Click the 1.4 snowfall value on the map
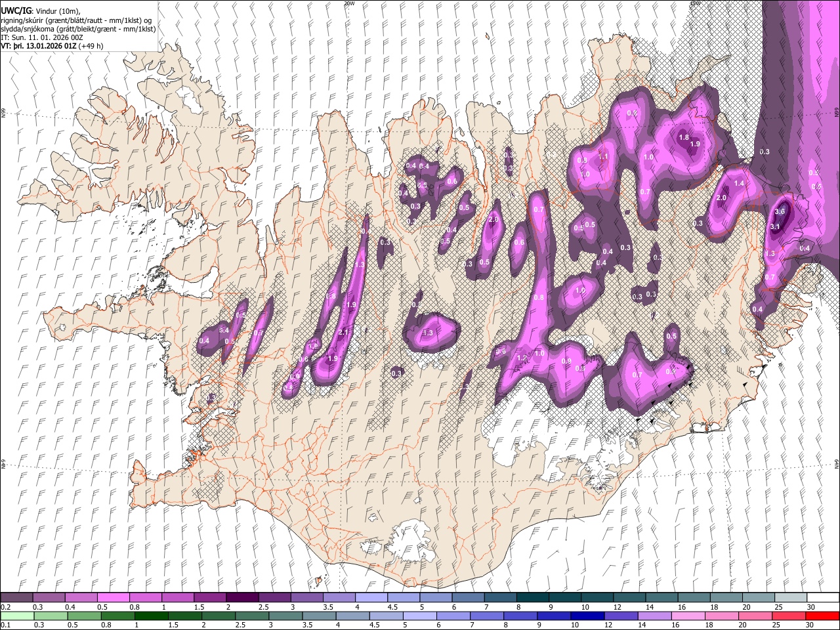The width and height of the screenshot is (840, 630). 740,184
